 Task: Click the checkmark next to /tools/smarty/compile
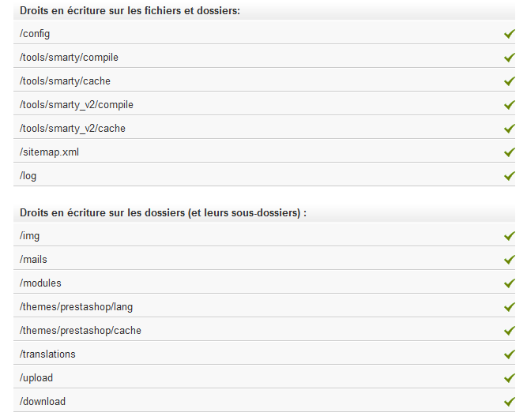[x=510, y=58]
